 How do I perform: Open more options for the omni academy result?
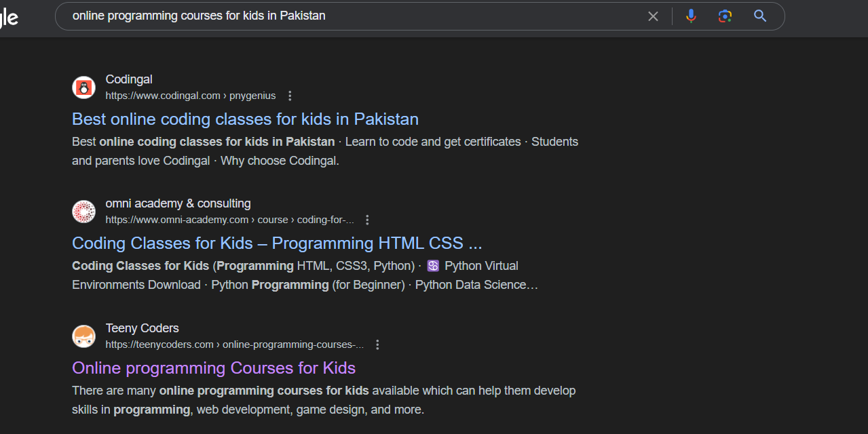tap(367, 220)
